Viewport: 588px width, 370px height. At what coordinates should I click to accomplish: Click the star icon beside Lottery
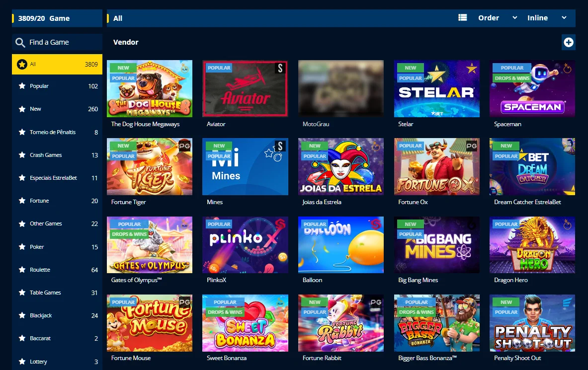[x=22, y=362]
